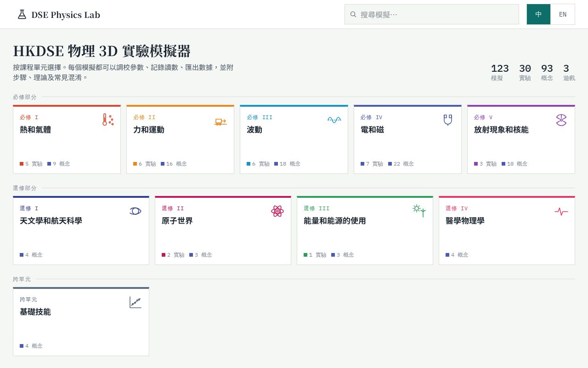Click the 必修部分 section heading
588x368 pixels.
pos(25,97)
